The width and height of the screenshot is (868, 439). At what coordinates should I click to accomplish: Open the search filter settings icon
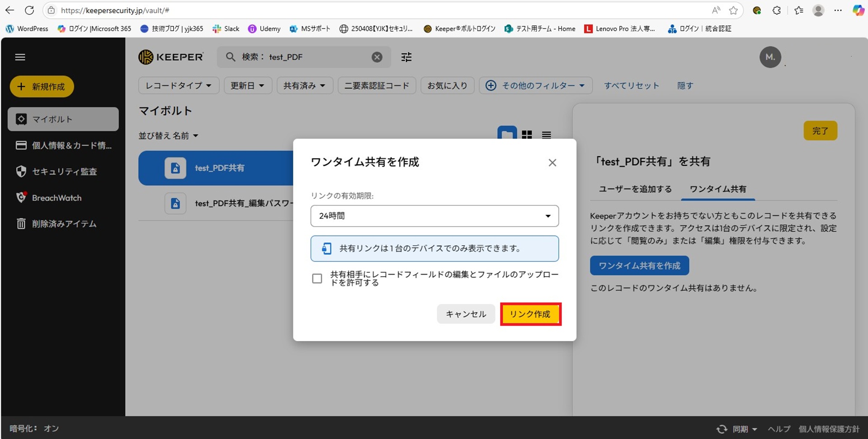coord(406,57)
